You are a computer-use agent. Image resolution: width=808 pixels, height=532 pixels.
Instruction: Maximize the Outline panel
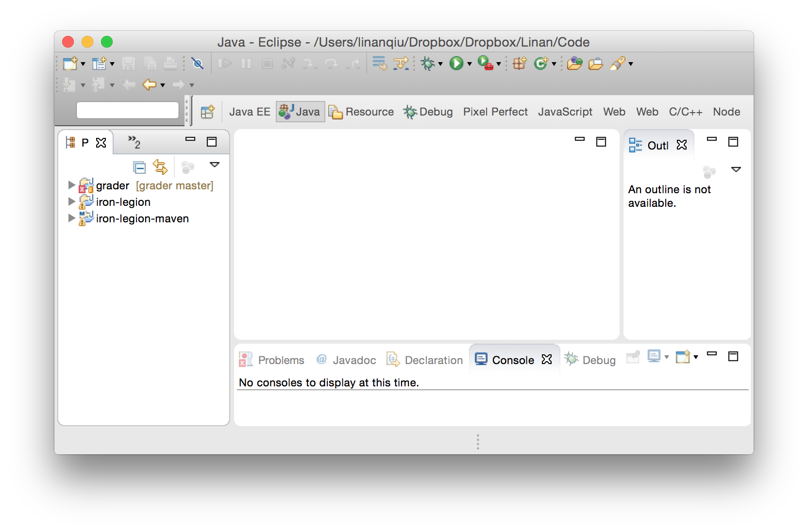click(x=733, y=142)
